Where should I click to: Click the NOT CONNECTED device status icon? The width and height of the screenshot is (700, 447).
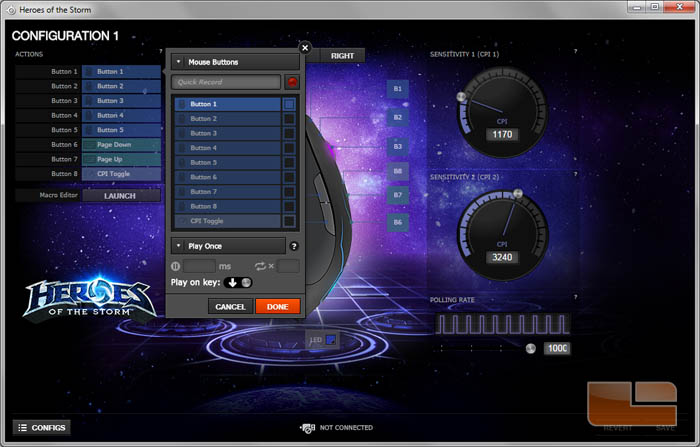coord(308,428)
